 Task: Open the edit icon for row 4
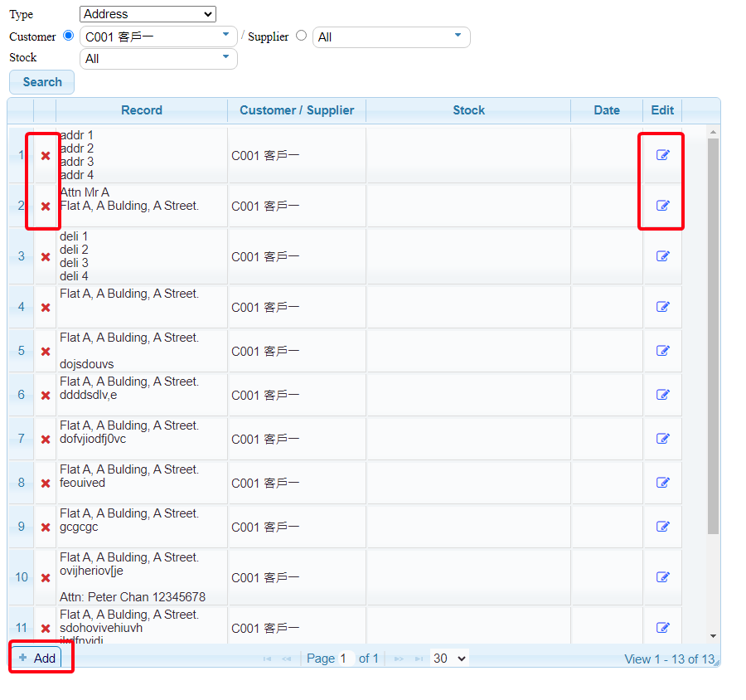tap(662, 307)
